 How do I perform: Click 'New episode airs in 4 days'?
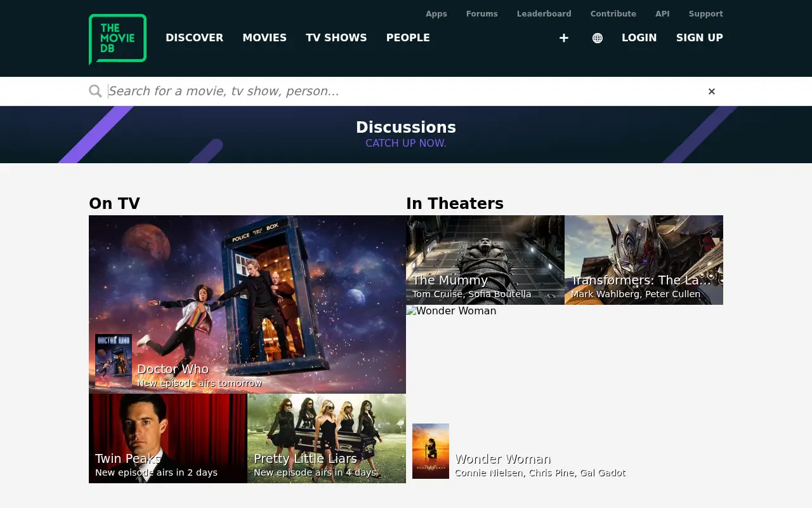(315, 472)
